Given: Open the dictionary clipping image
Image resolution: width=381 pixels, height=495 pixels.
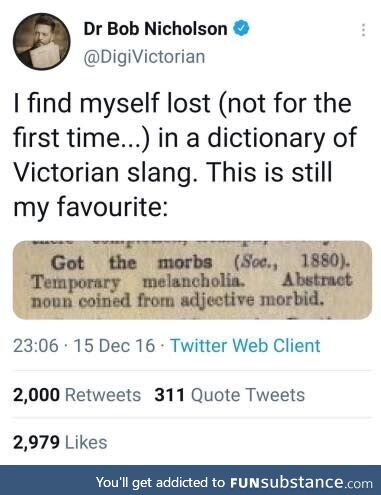Looking at the screenshot, I should pos(192,280).
